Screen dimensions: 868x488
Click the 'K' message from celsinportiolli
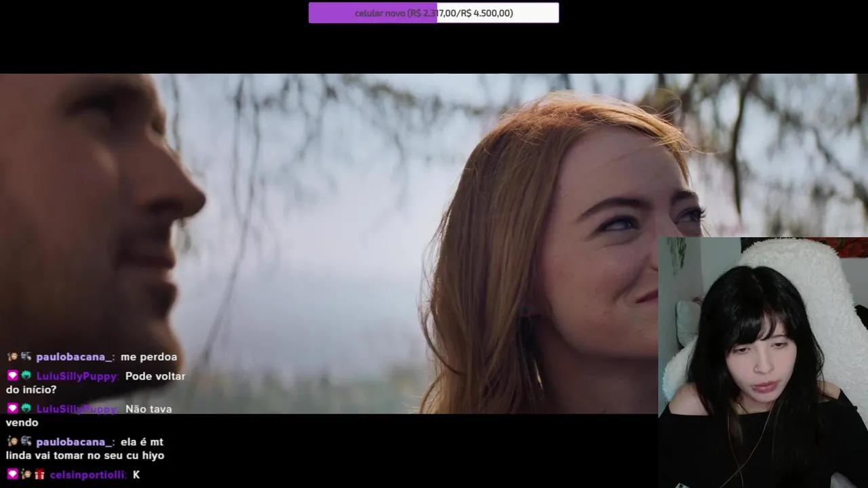136,475
